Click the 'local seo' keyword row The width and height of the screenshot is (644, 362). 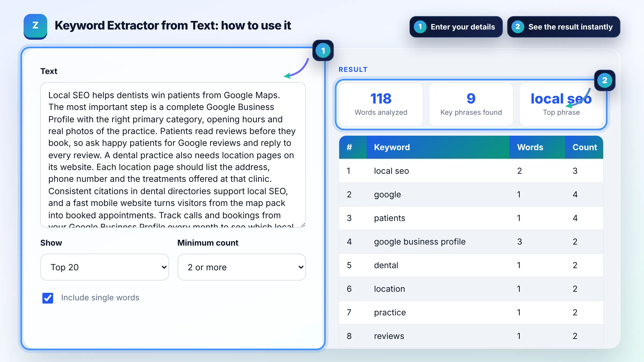pyautogui.click(x=471, y=171)
